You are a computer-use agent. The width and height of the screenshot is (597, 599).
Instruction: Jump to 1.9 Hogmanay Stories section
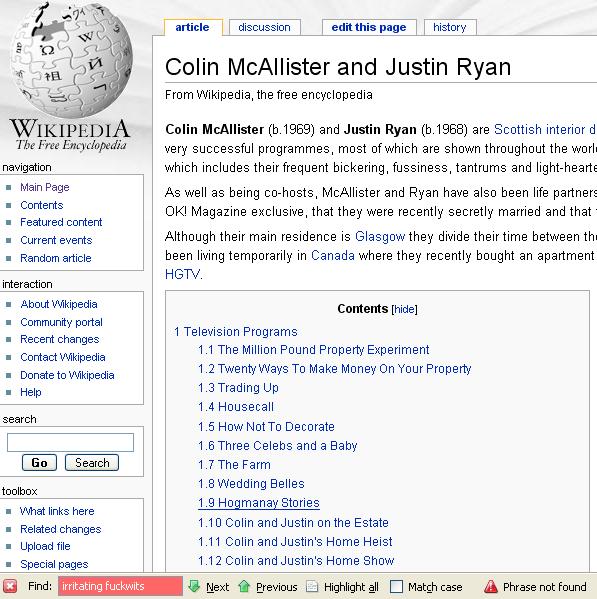259,503
